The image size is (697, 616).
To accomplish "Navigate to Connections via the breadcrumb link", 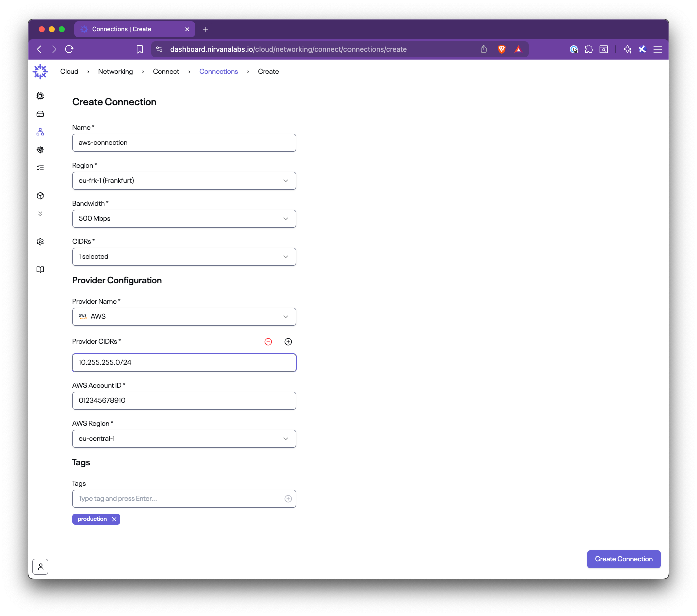I will click(218, 71).
